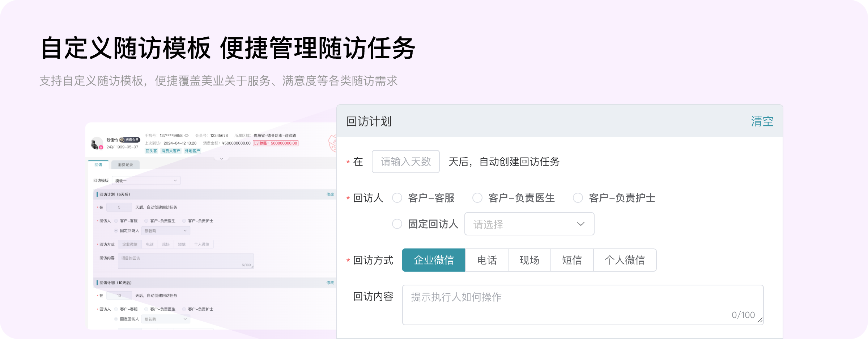The image size is (868, 339).
Task: Open the 请选择 fixed visitor dropdown
Action: [529, 224]
